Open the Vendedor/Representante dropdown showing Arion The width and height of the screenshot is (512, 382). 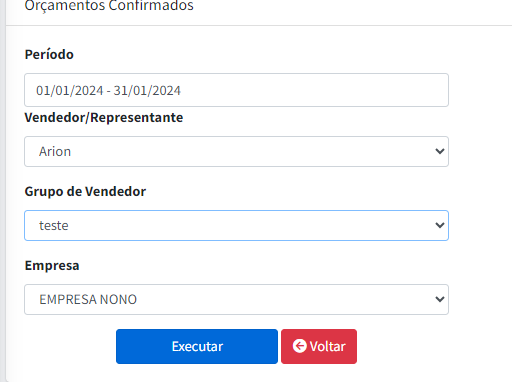pyautogui.click(x=236, y=151)
